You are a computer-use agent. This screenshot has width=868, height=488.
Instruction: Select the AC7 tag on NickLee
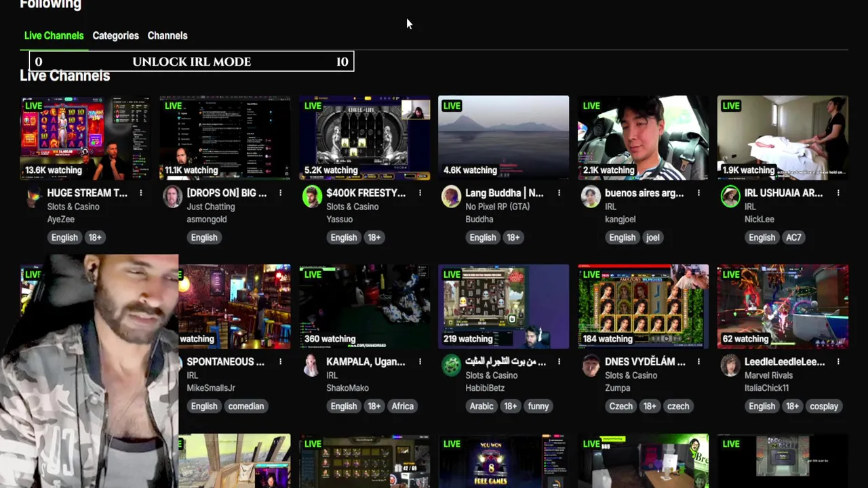[x=793, y=237]
